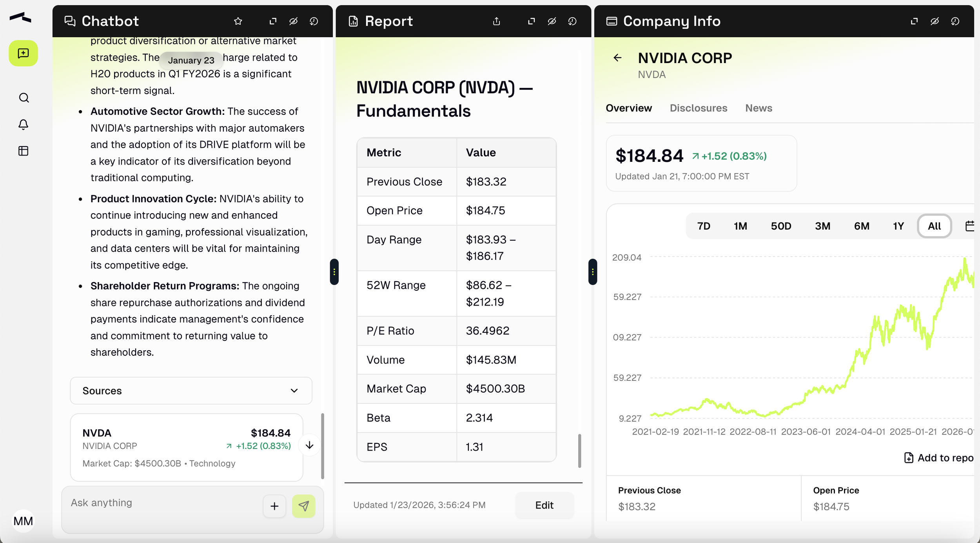
Task: Click the Report share/export icon
Action: tap(496, 21)
